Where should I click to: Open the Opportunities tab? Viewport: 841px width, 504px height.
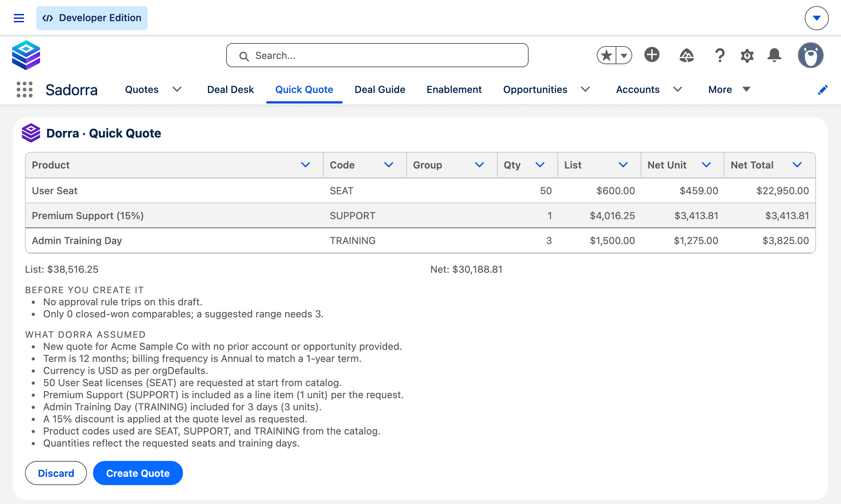535,90
